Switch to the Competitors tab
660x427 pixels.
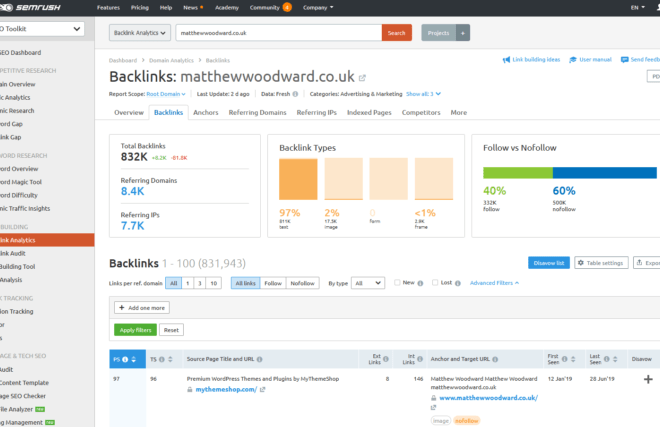pos(421,112)
